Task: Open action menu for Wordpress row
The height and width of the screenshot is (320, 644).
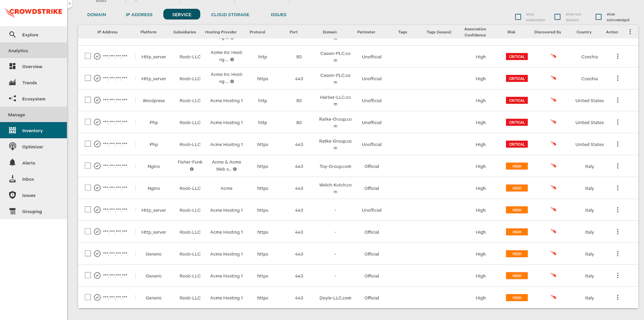Action: click(x=617, y=100)
